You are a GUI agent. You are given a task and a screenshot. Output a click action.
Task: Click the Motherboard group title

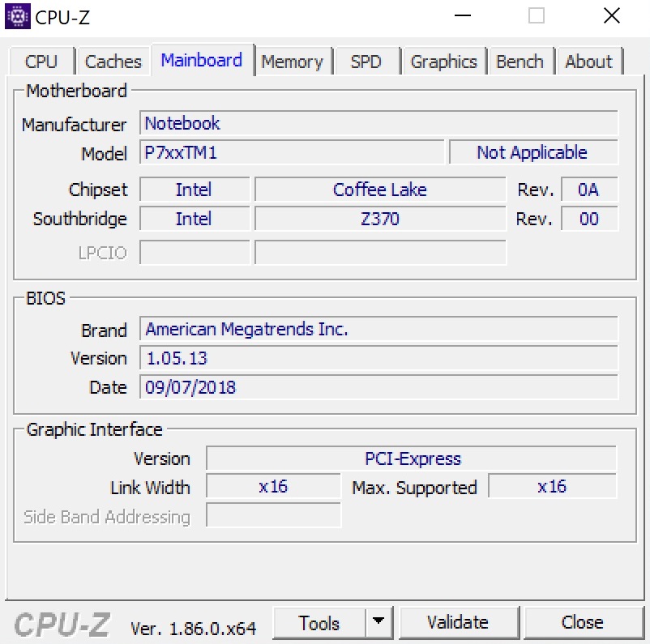point(77,91)
